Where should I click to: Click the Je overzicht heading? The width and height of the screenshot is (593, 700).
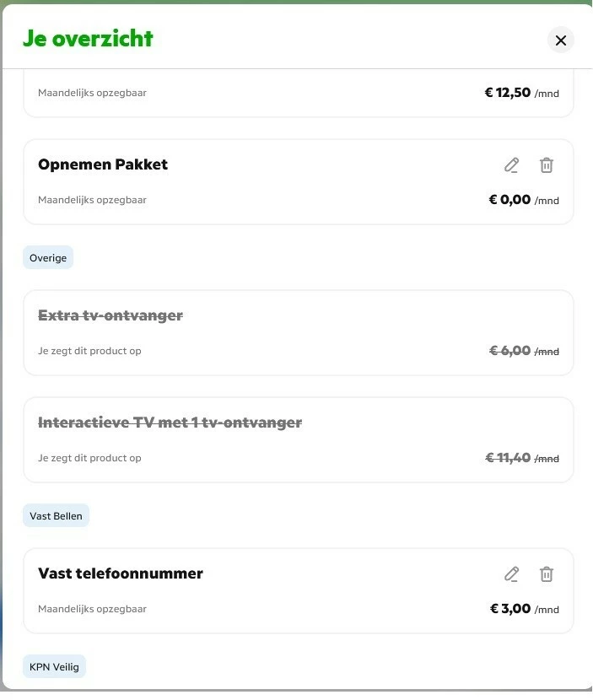88,39
